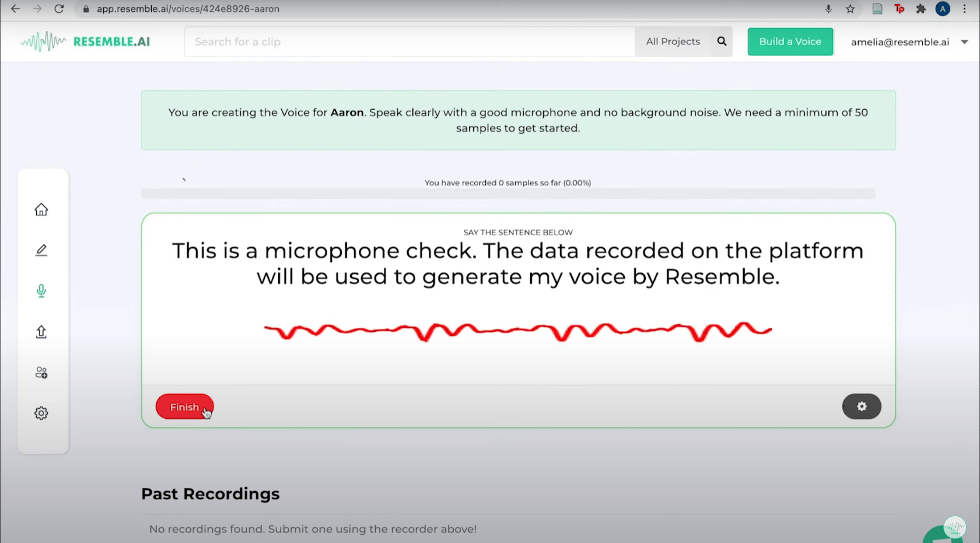The height and width of the screenshot is (543, 980).
Task: Click the red recording waveform
Action: pos(518,331)
